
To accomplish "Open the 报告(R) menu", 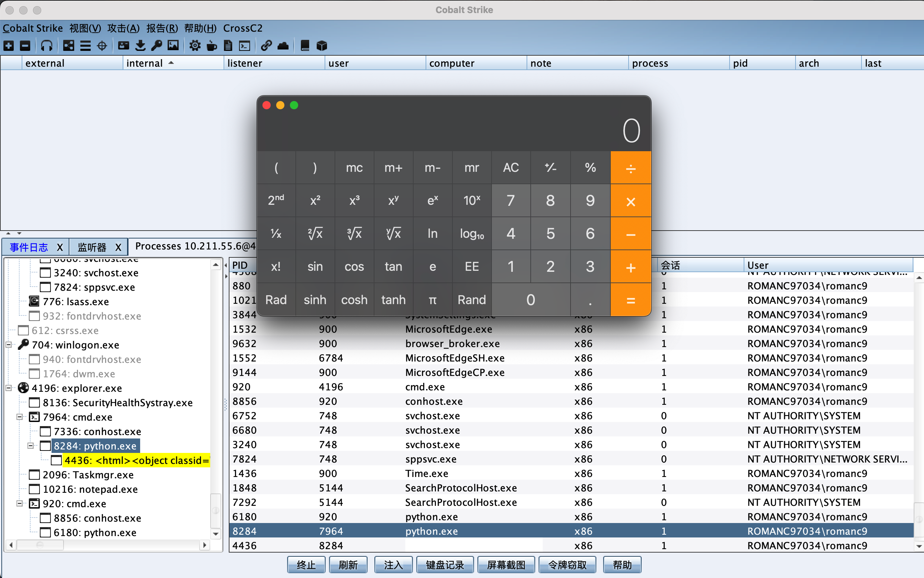I will 162,28.
